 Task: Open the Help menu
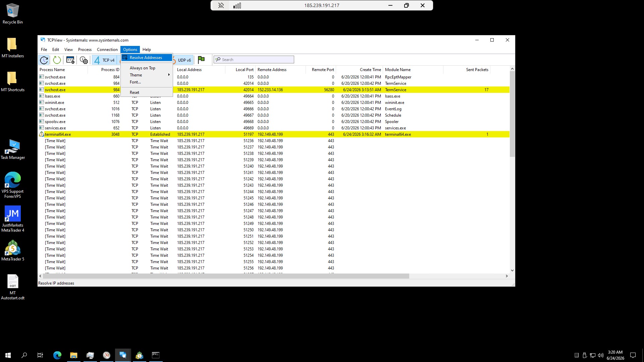[x=147, y=50]
